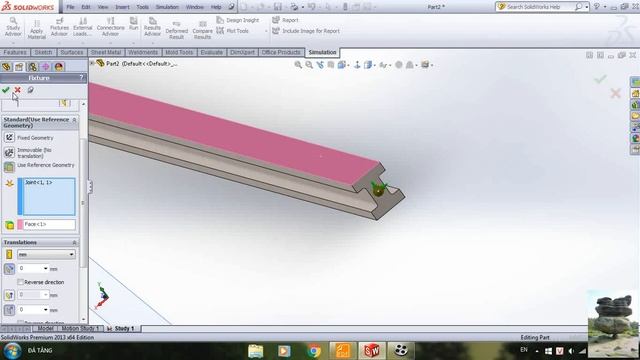Toggle the third translation direction button
The image size is (640, 360).
[9, 310]
